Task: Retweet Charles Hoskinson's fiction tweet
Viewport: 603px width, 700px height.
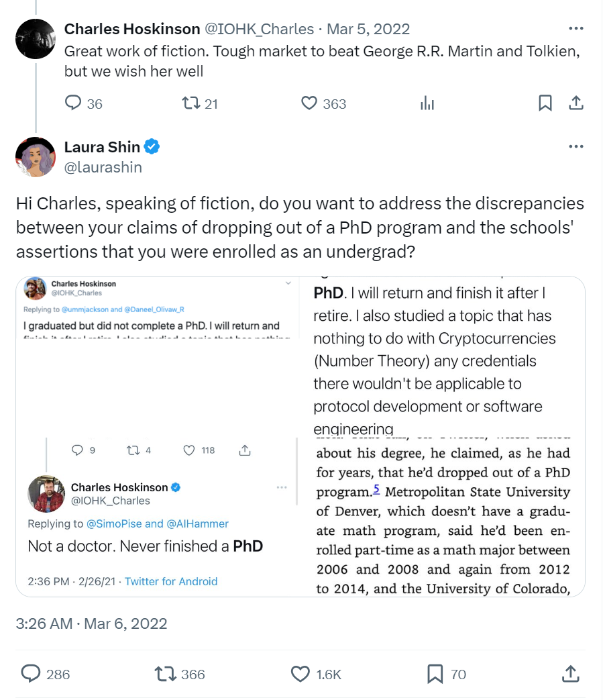Action: 191,103
